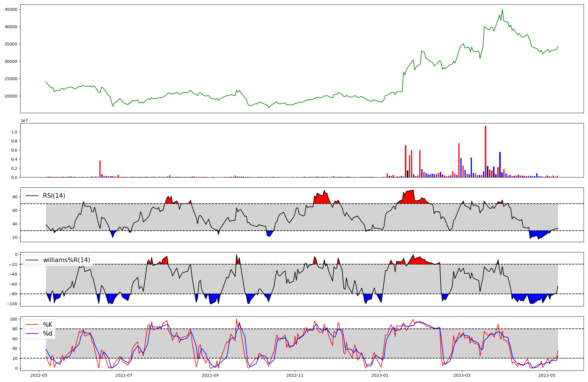Click the red %K legend entry
The height and width of the screenshot is (382, 588).
pyautogui.click(x=48, y=325)
